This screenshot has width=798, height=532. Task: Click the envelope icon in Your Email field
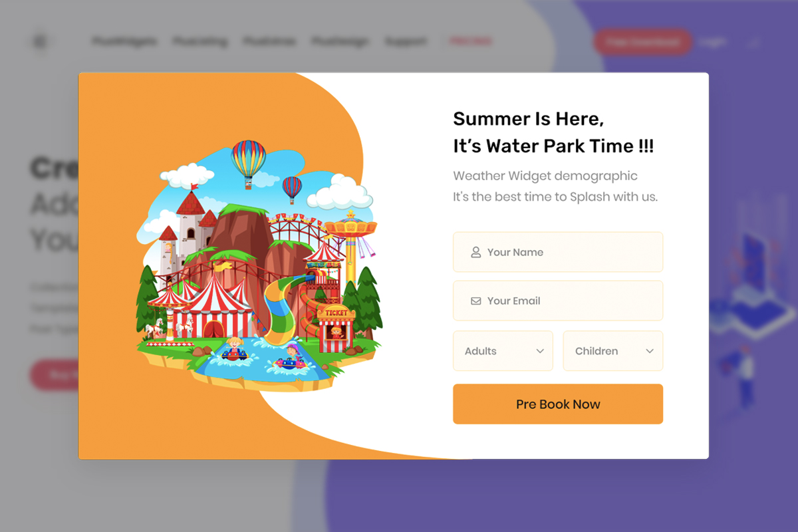coord(475,301)
